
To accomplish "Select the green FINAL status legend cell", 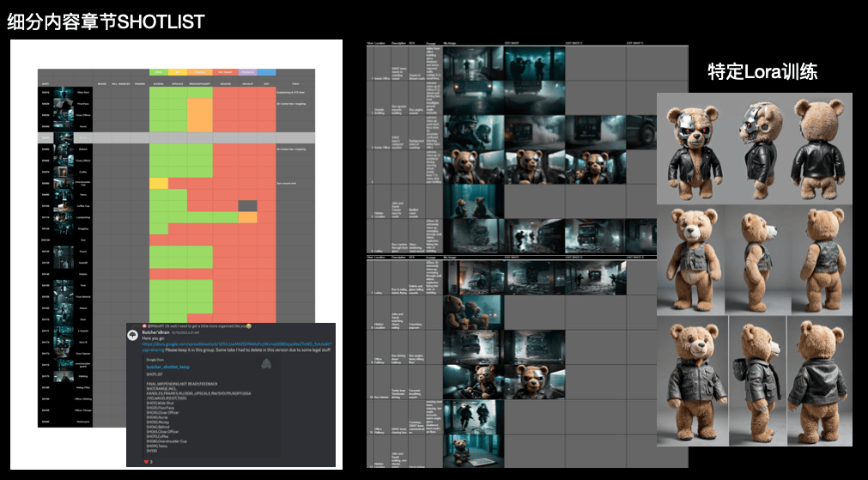I will 159,73.
